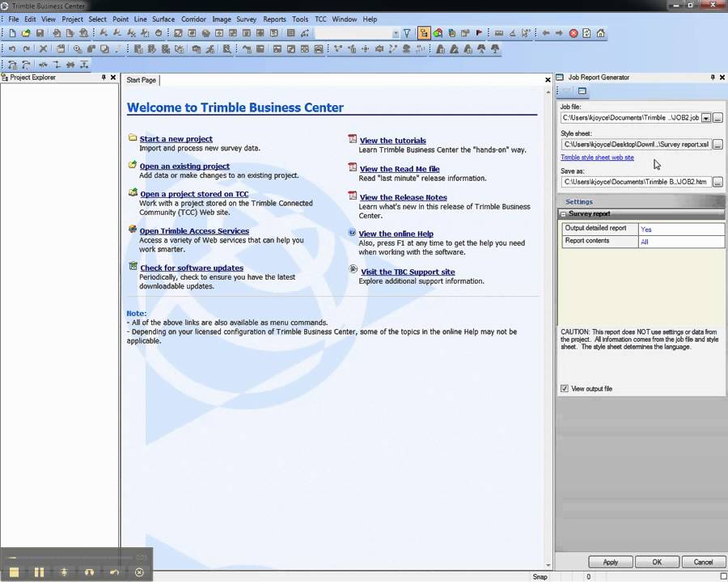Select the Start Page tab
Image resolution: width=728 pixels, height=582 pixels.
point(141,80)
